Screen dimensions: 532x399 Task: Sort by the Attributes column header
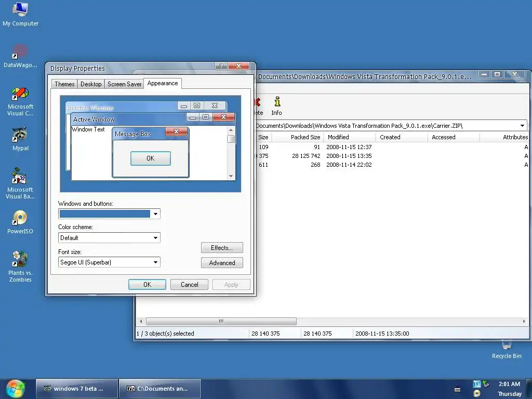point(504,137)
